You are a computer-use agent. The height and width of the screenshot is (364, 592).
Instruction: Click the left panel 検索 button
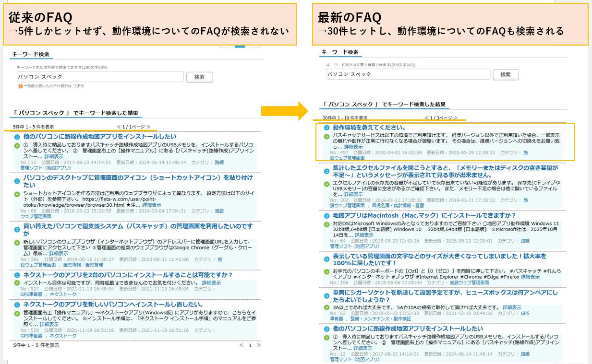click(199, 77)
